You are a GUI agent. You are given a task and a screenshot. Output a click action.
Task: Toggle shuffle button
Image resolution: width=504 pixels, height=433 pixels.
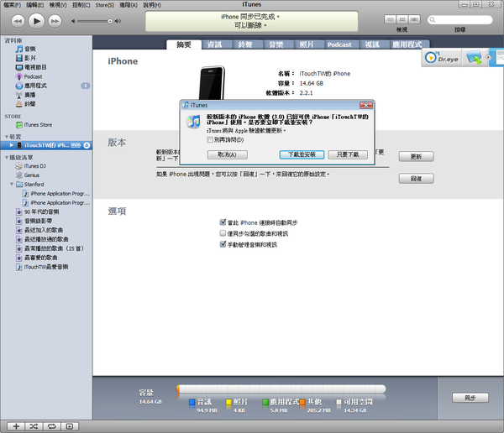34,426
